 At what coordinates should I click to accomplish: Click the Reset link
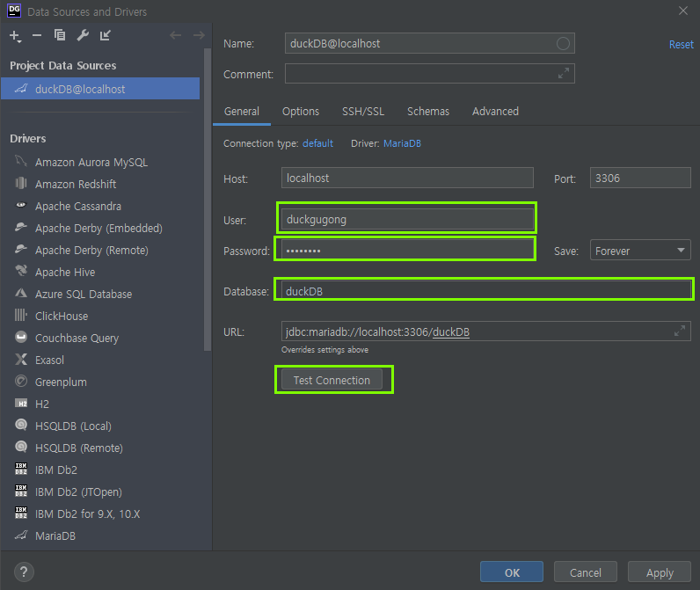681,44
